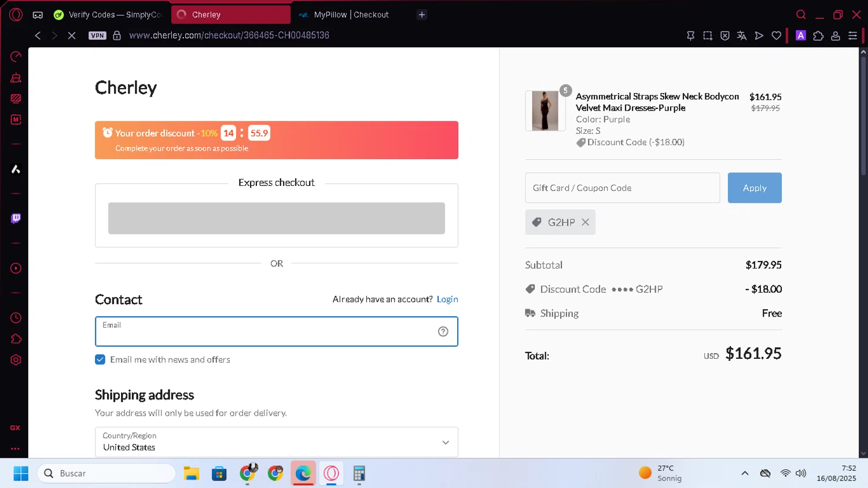Click the Cherley store title
Viewport: 868px width, 488px height.
tap(126, 87)
